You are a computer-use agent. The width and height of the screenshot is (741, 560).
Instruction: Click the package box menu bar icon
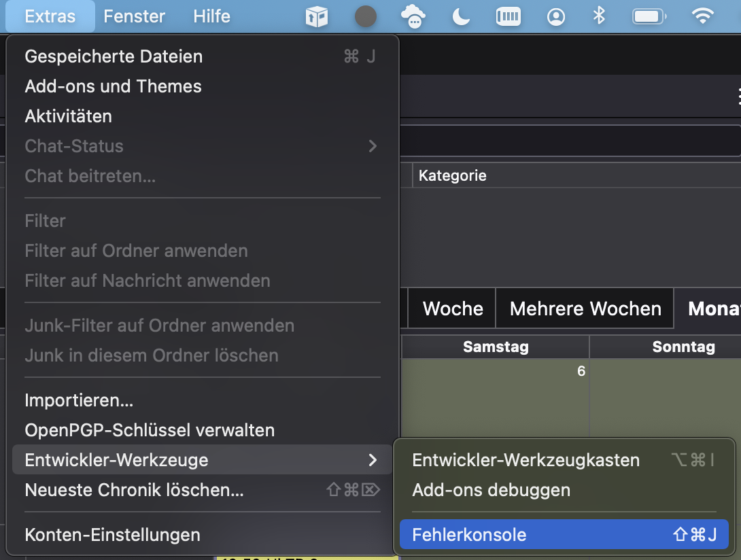click(317, 16)
